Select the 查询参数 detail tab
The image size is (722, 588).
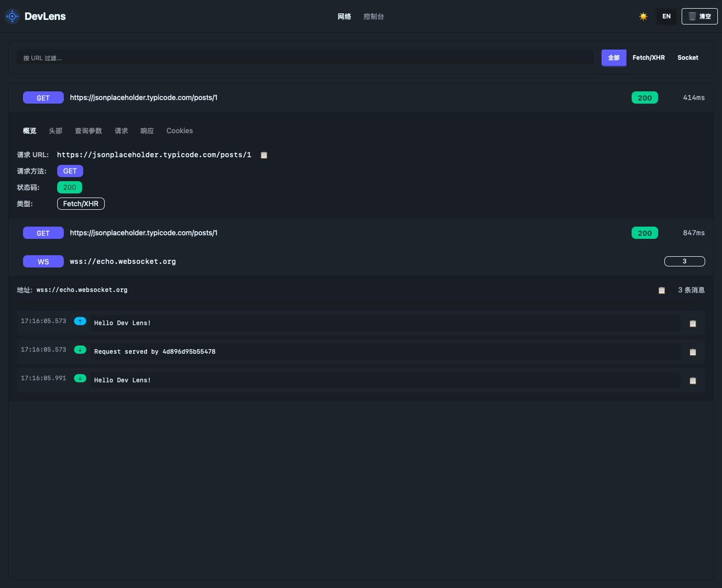[x=88, y=131]
